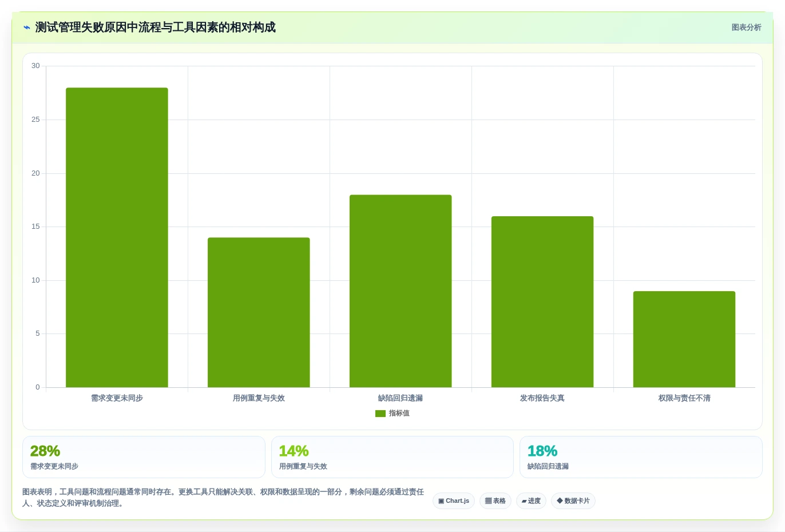Click the 图表分析 label in the header
The width and height of the screenshot is (785, 532).
click(x=746, y=27)
